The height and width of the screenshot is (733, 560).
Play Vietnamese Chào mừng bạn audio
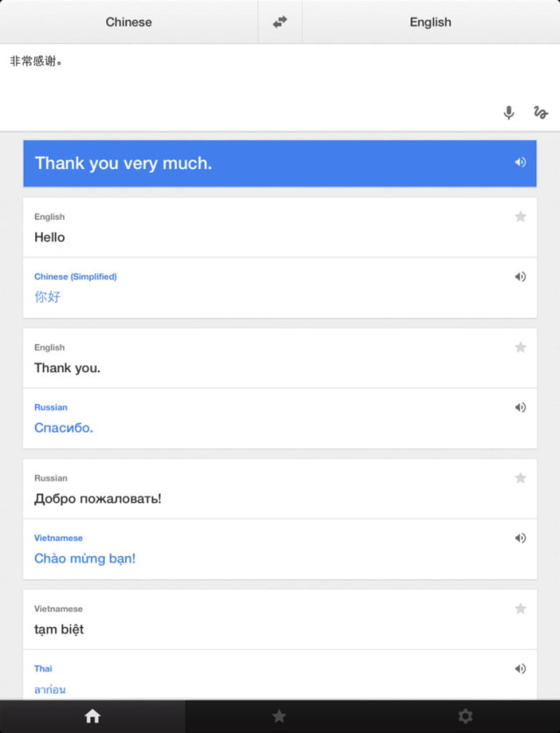521,538
